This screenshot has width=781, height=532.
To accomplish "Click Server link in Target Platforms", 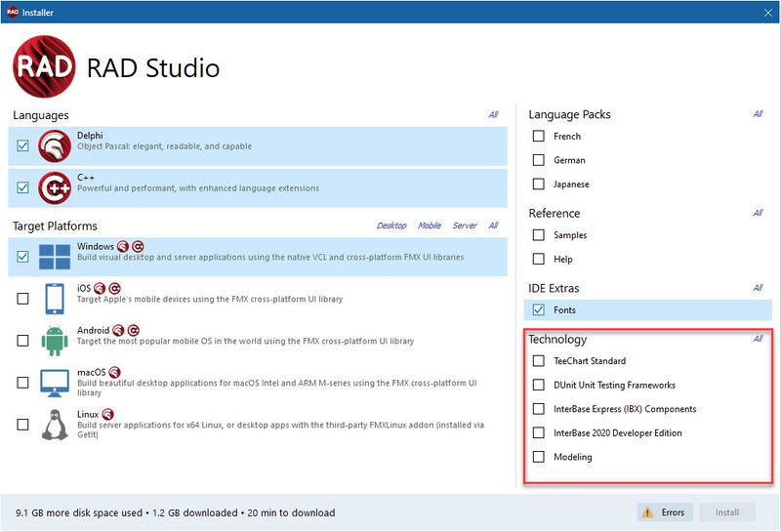I will 465,225.
